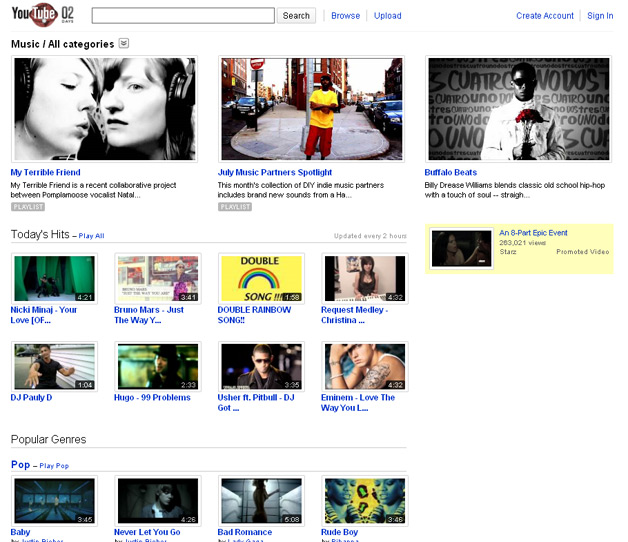Open the Usher ft. Pitbull thumbnail

pos(262,366)
